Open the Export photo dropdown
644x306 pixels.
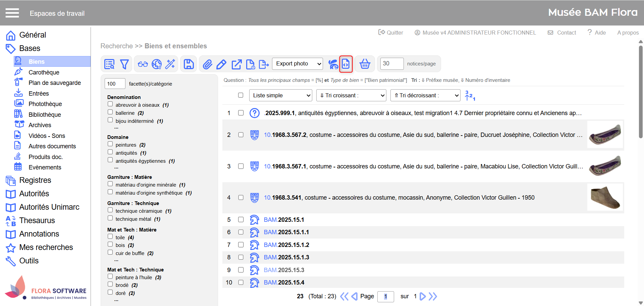[298, 64]
